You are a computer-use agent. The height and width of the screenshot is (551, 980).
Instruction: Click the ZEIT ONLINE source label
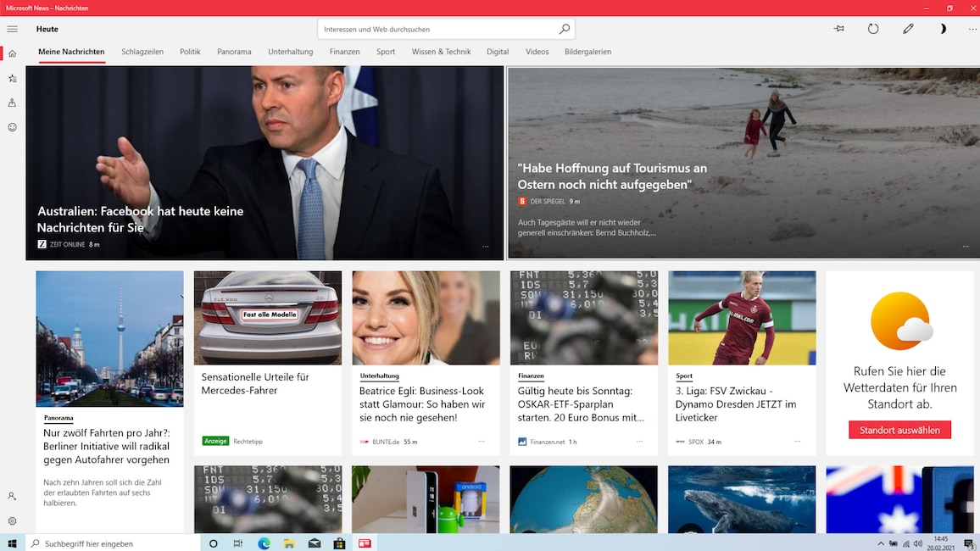[x=67, y=244]
